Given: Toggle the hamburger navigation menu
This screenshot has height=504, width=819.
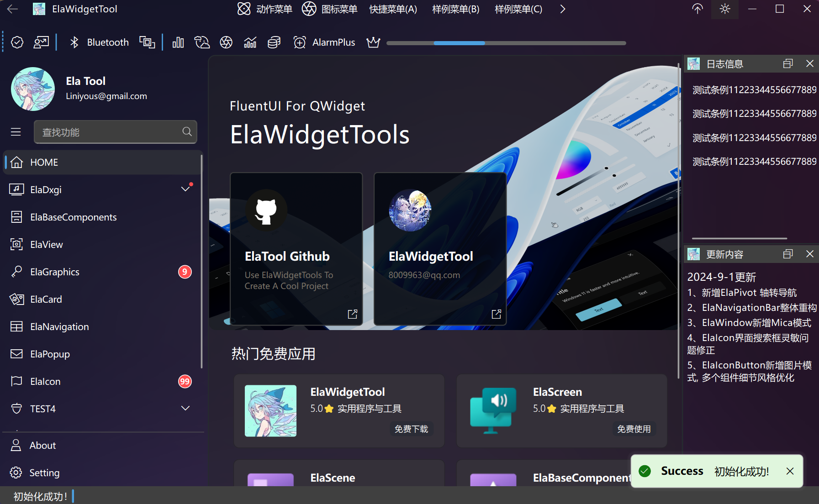Looking at the screenshot, I should (x=16, y=132).
